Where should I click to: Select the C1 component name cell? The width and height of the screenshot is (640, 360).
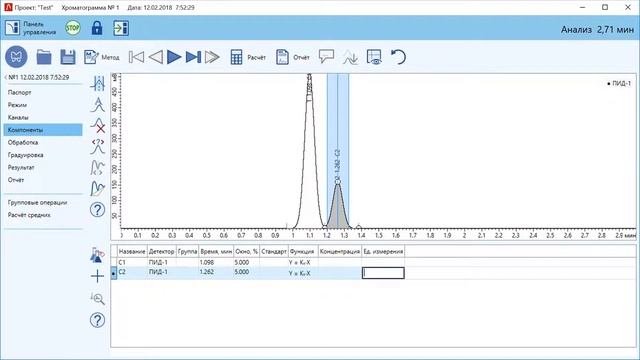(x=132, y=262)
